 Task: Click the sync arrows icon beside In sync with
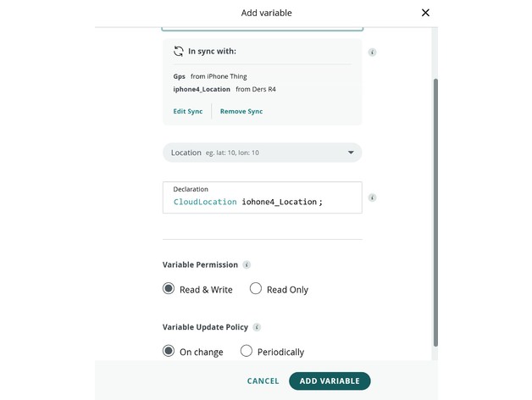[x=179, y=51]
